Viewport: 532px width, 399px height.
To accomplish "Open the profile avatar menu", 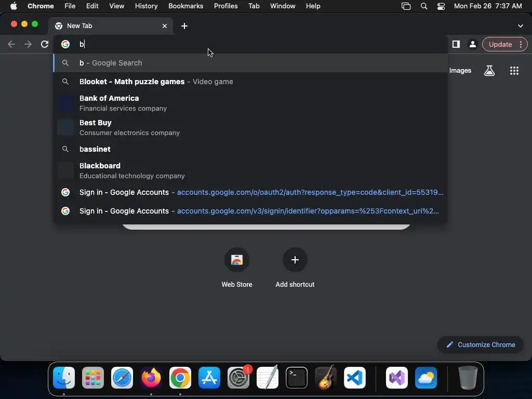I will point(472,44).
